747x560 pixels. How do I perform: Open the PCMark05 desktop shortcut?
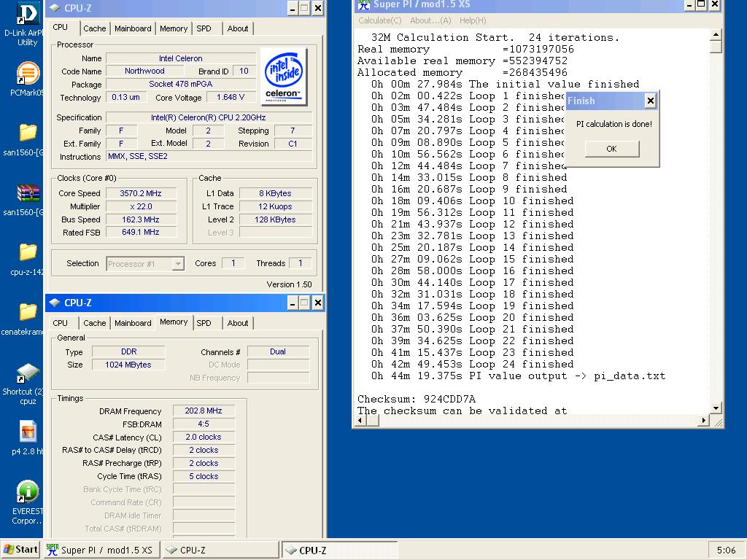28,73
